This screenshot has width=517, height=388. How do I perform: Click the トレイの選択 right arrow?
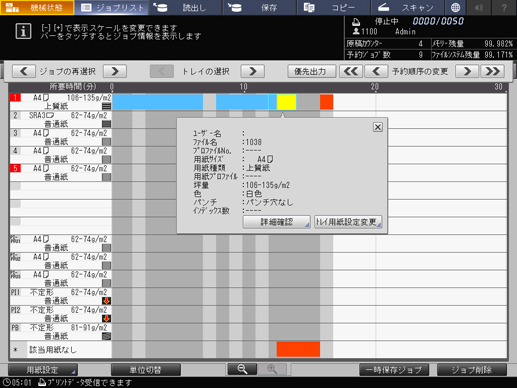pos(253,71)
